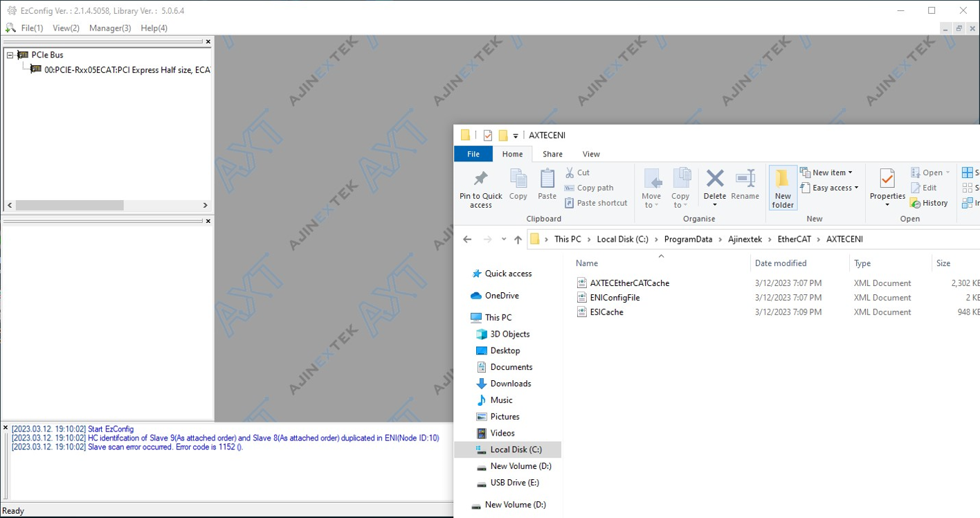This screenshot has height=518, width=980.
Task: Click the Explorer Back arrow
Action: (x=467, y=240)
